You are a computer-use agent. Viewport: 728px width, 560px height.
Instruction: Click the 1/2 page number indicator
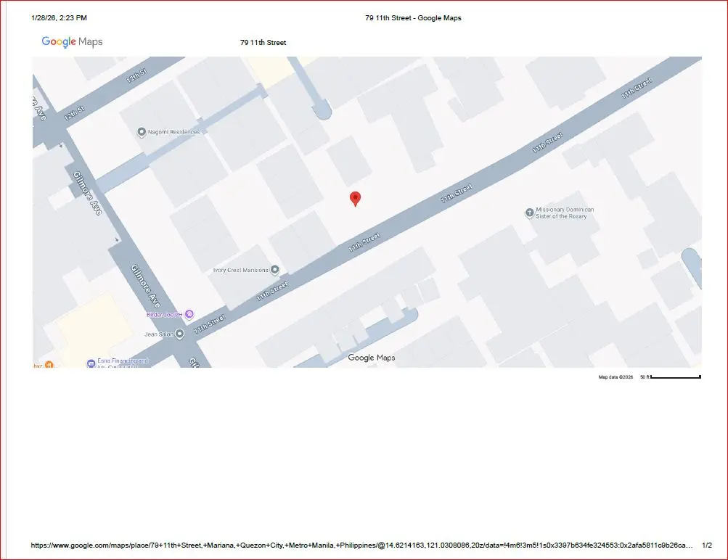[x=707, y=545]
